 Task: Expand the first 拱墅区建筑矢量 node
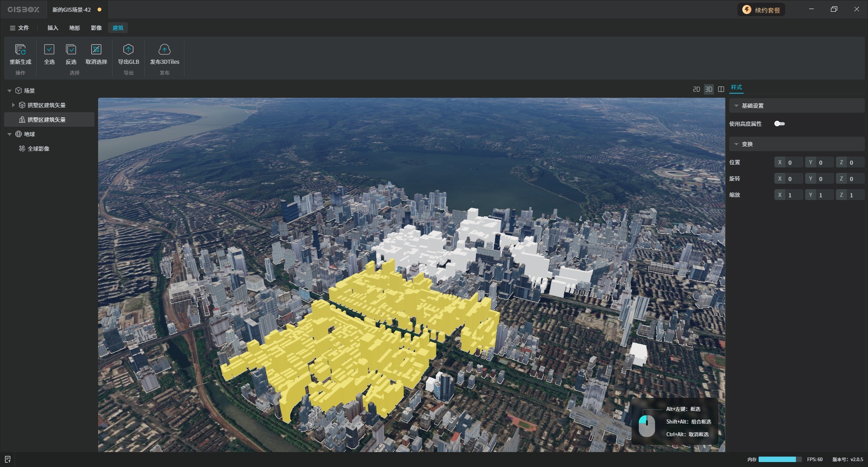click(x=14, y=105)
